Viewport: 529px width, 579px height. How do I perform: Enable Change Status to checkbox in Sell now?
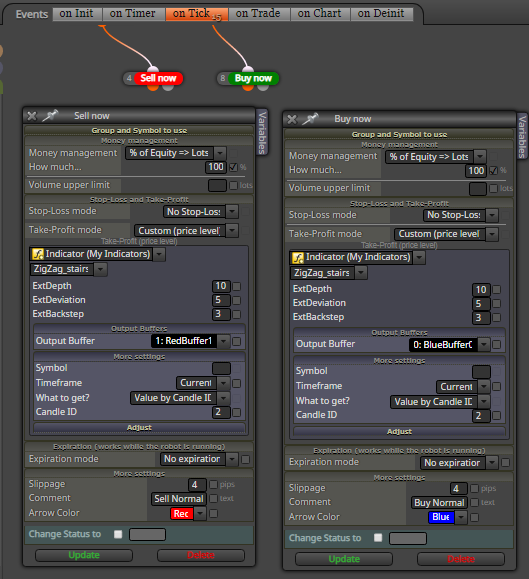118,534
